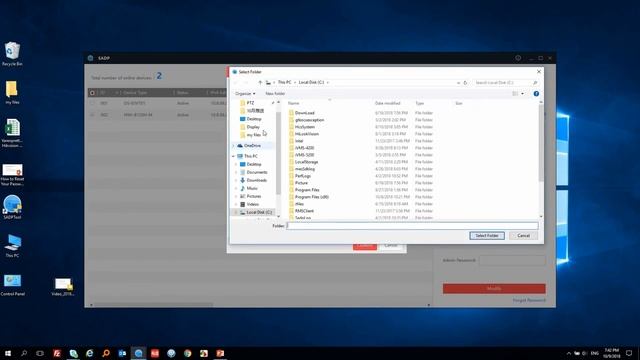Refresh the Local Disk (C:) folder listing
Screen dimensions: 640x360
pyautogui.click(x=465, y=82)
